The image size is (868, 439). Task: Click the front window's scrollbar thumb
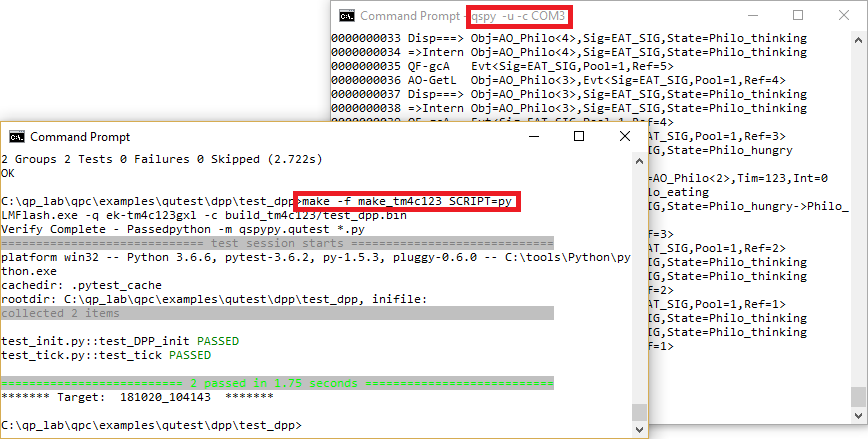[x=640, y=411]
